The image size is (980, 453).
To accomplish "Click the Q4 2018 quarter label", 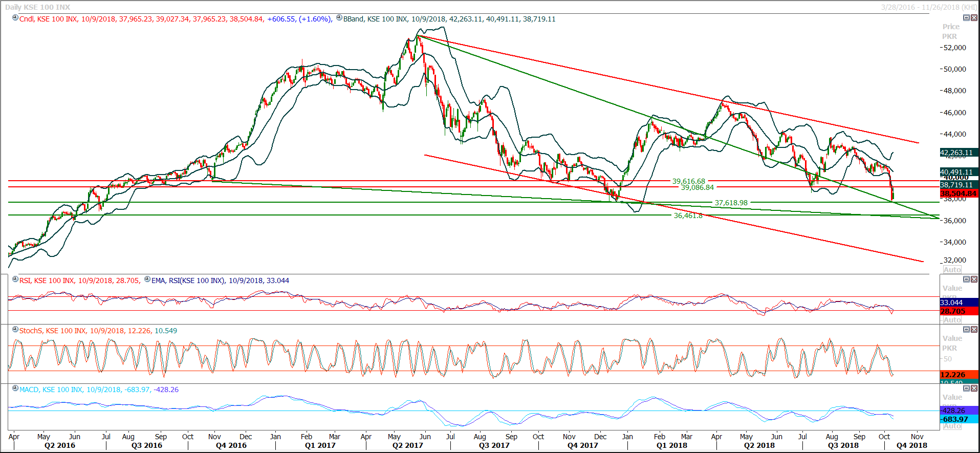I will point(912,445).
